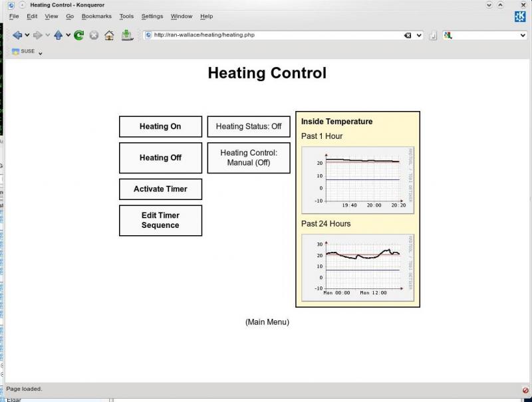Screen dimensions: 532x402
Task: Expand the URL history dropdown
Action: point(420,35)
